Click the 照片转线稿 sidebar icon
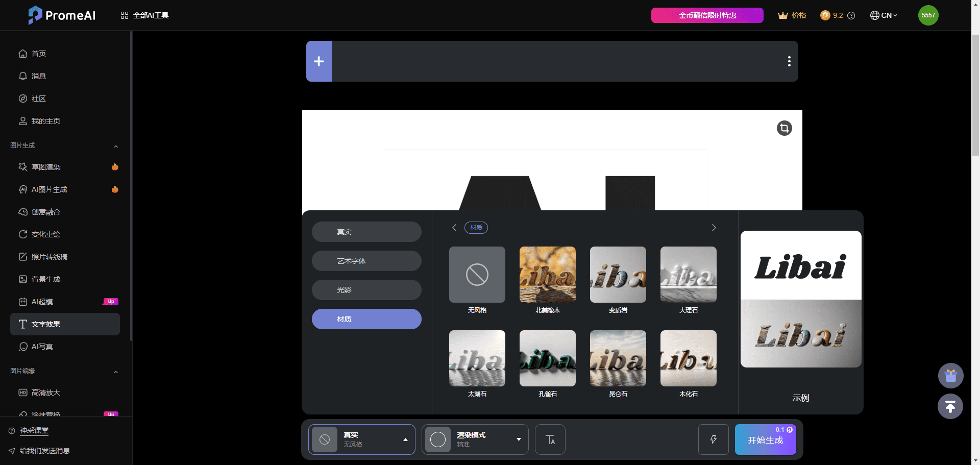 coord(23,257)
